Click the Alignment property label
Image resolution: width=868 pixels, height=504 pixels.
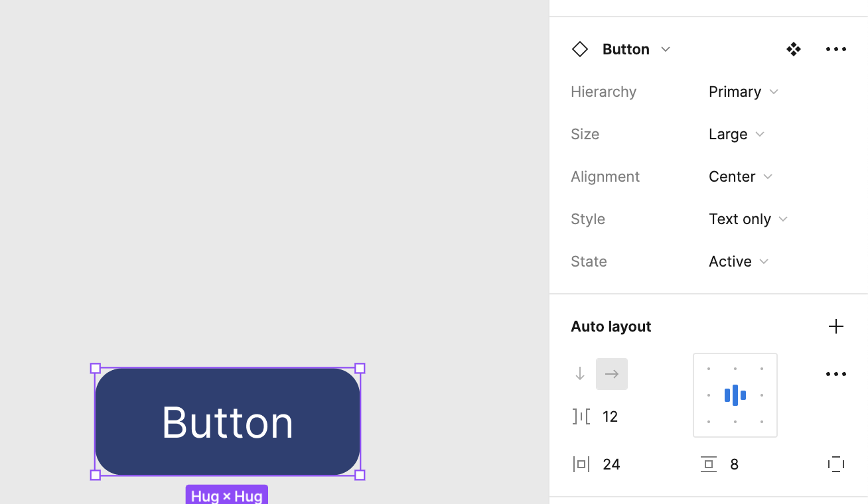coord(605,176)
